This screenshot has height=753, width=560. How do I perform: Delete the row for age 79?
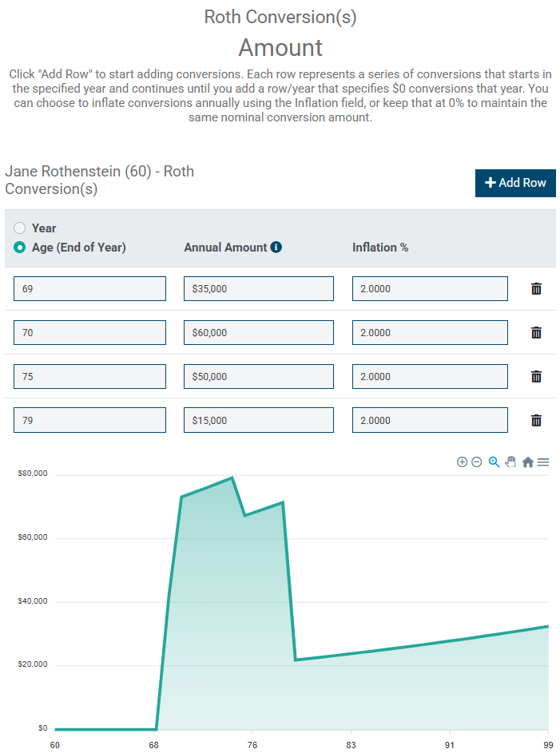[536, 420]
